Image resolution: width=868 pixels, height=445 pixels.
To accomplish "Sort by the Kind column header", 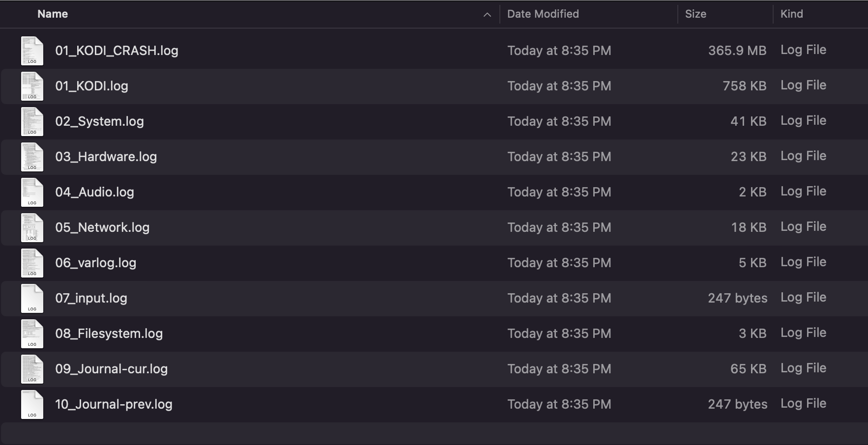I will click(791, 14).
